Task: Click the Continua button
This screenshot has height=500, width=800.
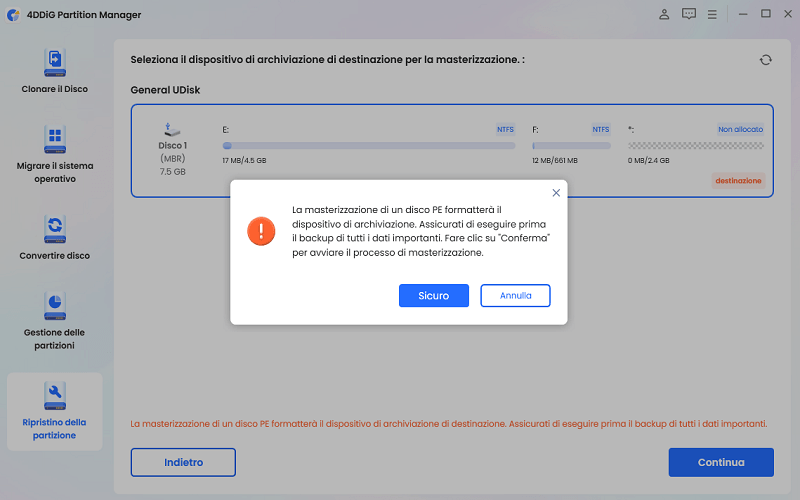Action: pos(721,462)
